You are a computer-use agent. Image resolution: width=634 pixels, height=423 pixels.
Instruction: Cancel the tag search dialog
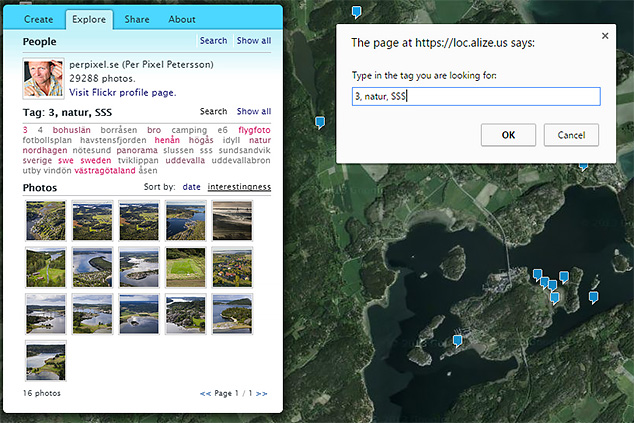[571, 135]
